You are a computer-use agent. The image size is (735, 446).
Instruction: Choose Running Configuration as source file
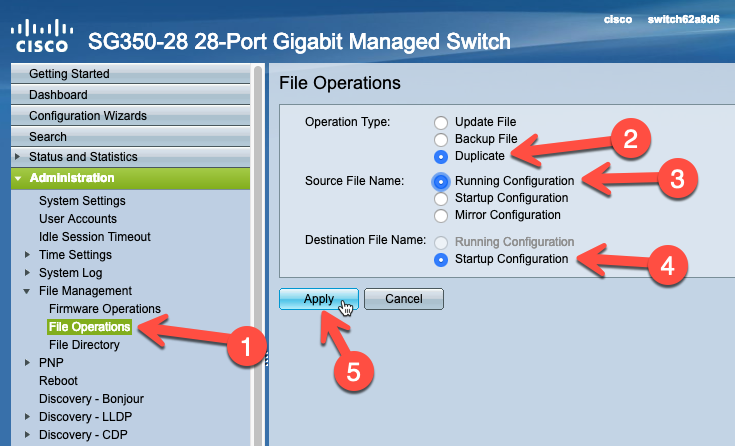tap(441, 181)
